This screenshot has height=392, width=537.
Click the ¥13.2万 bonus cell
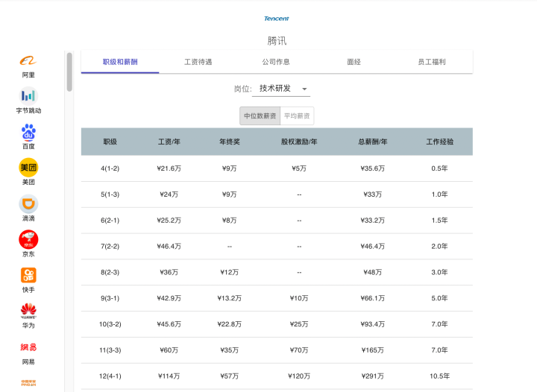click(230, 298)
